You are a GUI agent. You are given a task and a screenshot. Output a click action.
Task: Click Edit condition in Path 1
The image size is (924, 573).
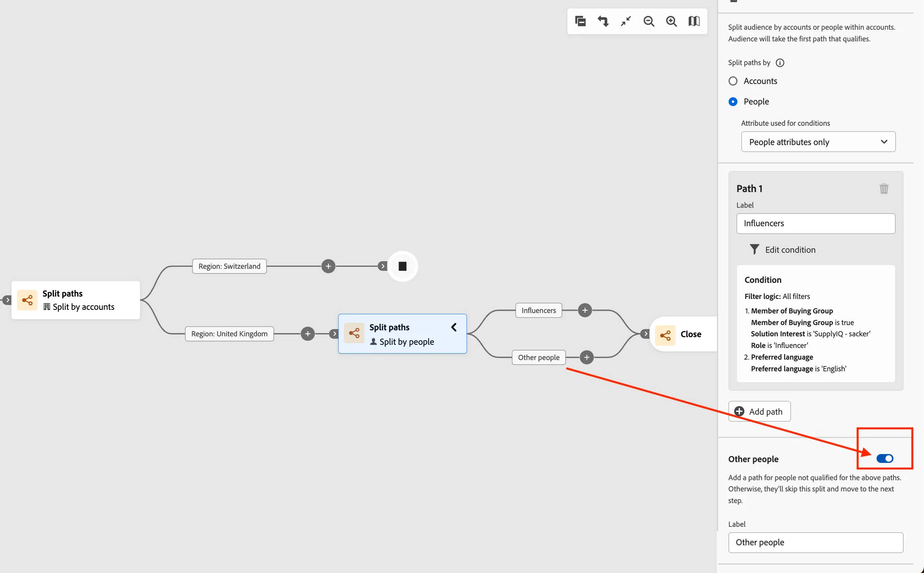click(x=782, y=250)
